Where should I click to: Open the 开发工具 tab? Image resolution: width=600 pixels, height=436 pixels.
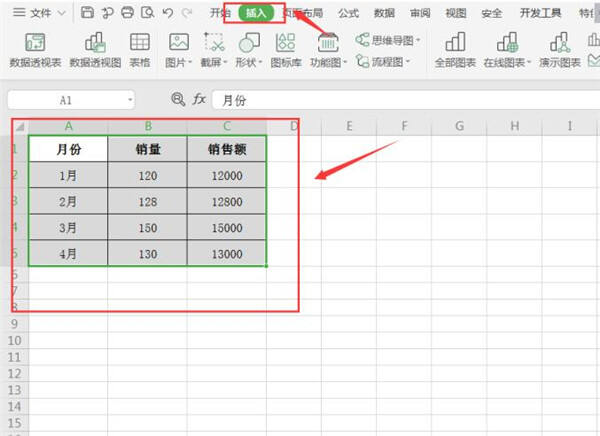(540, 13)
